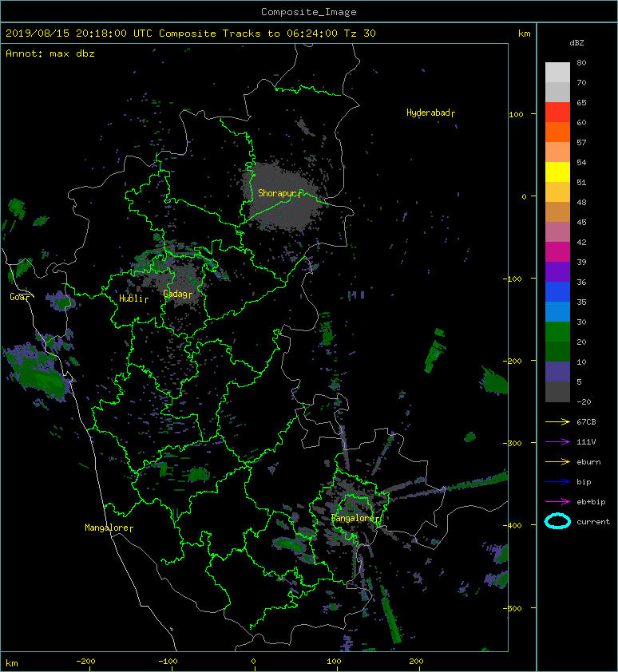Pick the red 60-65 dBZ swatch
The height and width of the screenshot is (672, 618).
[557, 112]
